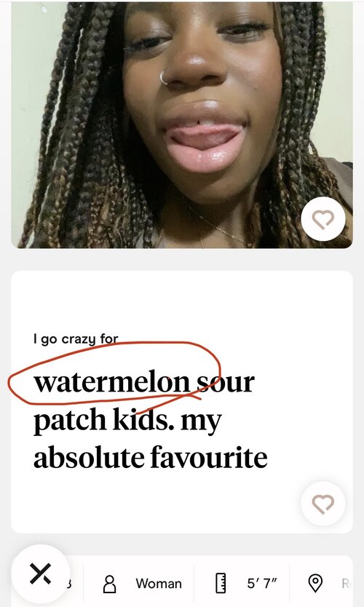Select the "Woman" gender label
Image resolution: width=364 pixels, height=607 pixels.
coord(159,584)
